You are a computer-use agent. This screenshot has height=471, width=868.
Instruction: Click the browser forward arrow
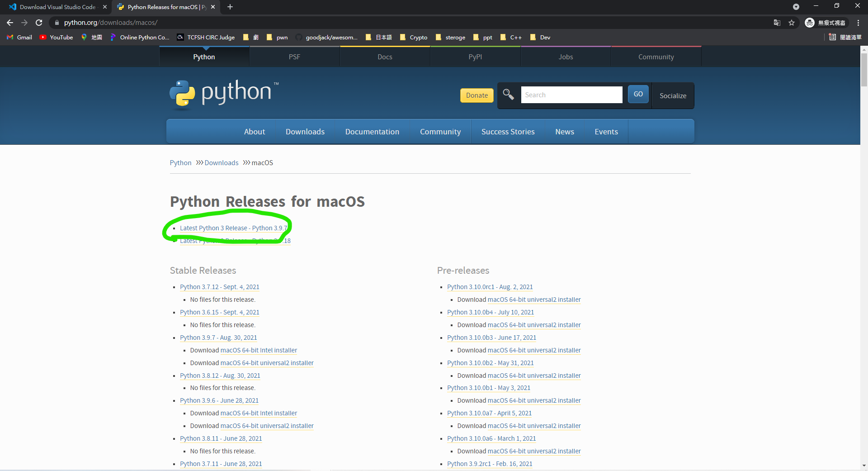click(24, 23)
